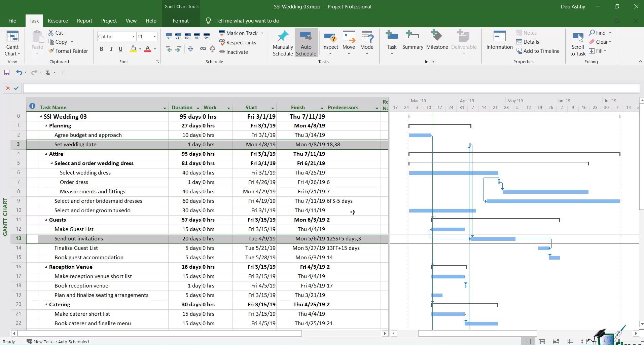The height and width of the screenshot is (345, 644).
Task: Toggle italic formatting
Action: (x=111, y=49)
